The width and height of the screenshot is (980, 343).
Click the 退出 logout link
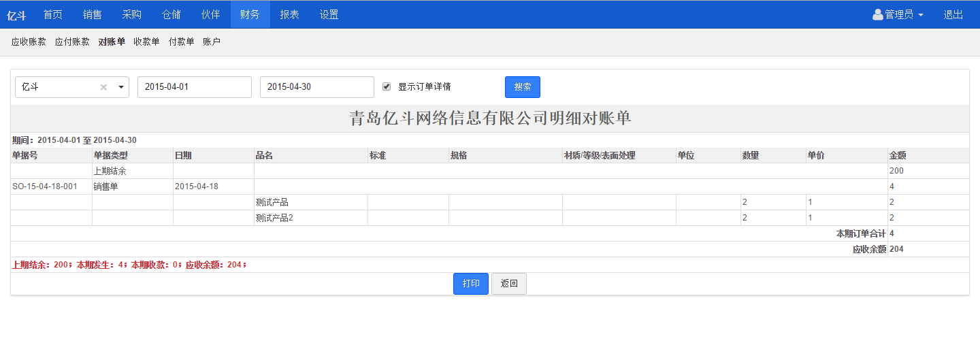pos(953,14)
